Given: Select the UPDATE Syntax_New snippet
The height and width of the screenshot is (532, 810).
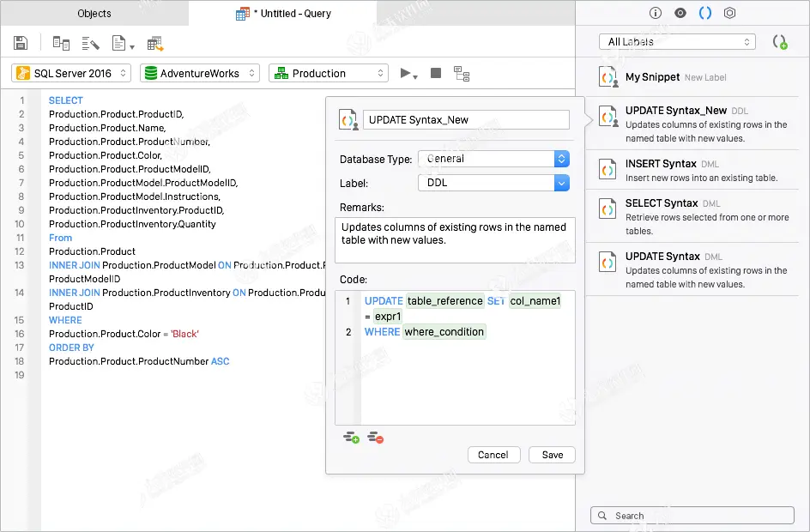Looking at the screenshot, I should [x=692, y=124].
